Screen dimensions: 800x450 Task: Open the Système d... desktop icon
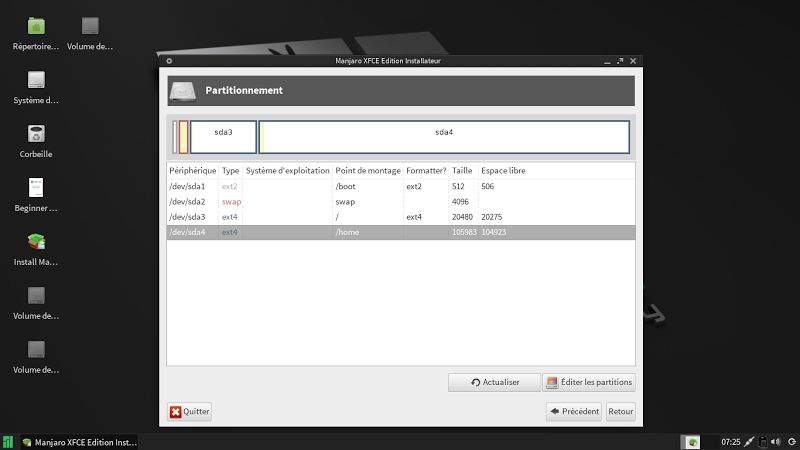(36, 80)
